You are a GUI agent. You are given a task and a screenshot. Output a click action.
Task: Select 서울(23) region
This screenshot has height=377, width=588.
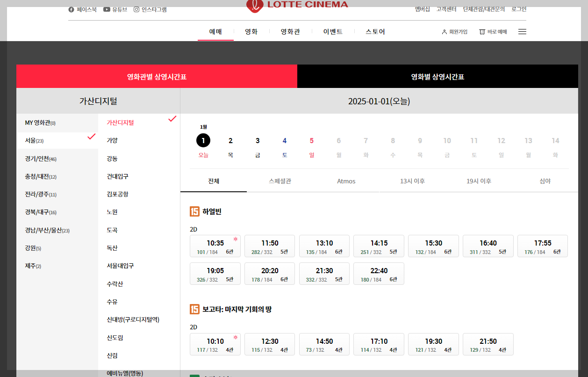[57, 141]
